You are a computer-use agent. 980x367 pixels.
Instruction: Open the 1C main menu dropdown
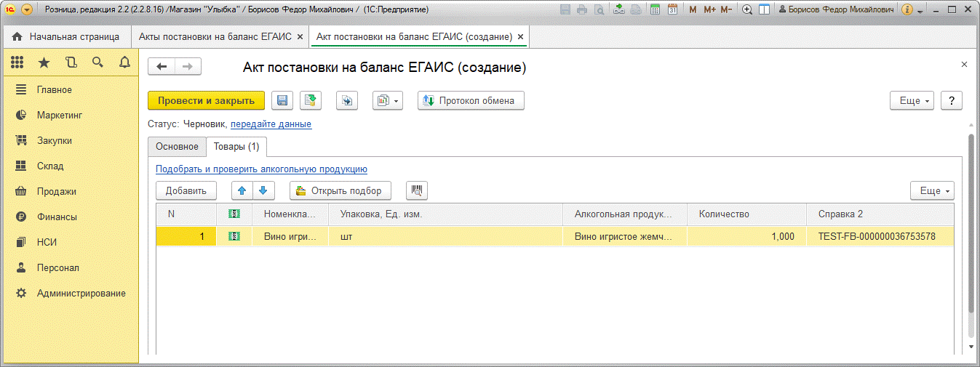(x=27, y=9)
